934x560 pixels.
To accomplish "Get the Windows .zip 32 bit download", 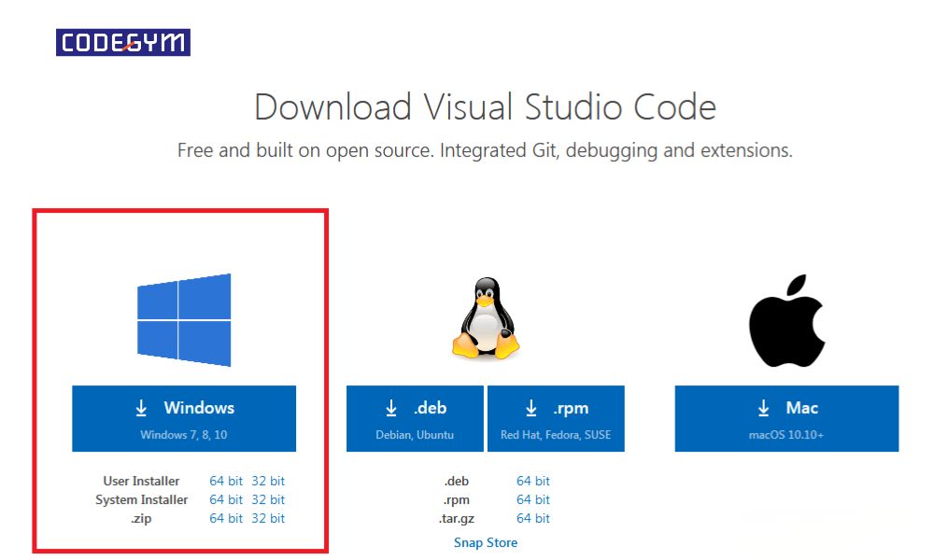I will pos(268,518).
